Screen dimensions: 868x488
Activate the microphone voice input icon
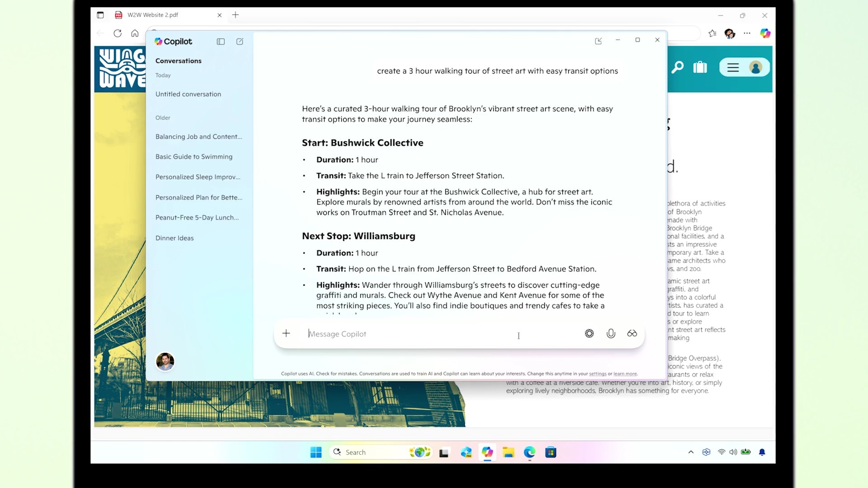pyautogui.click(x=611, y=333)
